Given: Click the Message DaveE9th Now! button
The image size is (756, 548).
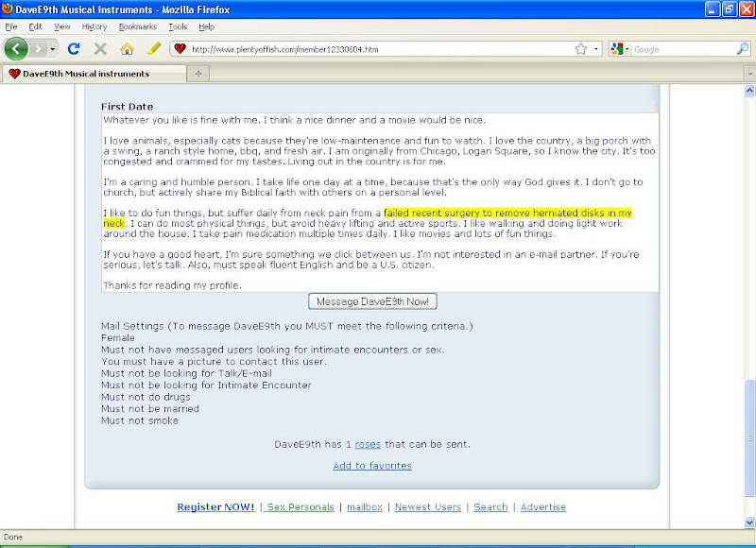Looking at the screenshot, I should click(x=372, y=301).
